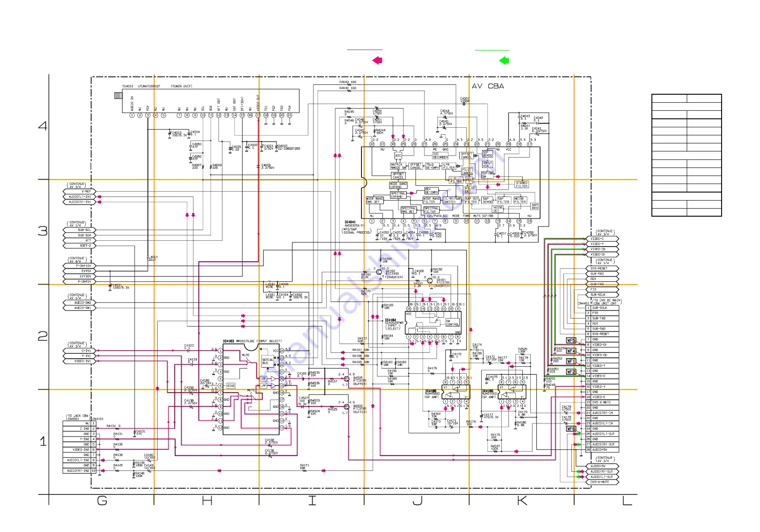
Task: Click the magenta arrow in the top legend
Action: click(x=377, y=60)
